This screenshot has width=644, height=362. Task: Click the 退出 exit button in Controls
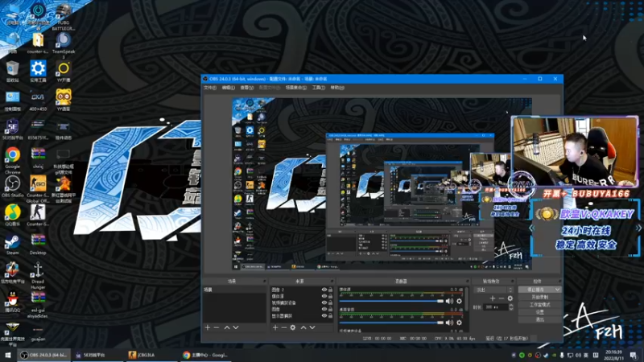pyautogui.click(x=539, y=319)
